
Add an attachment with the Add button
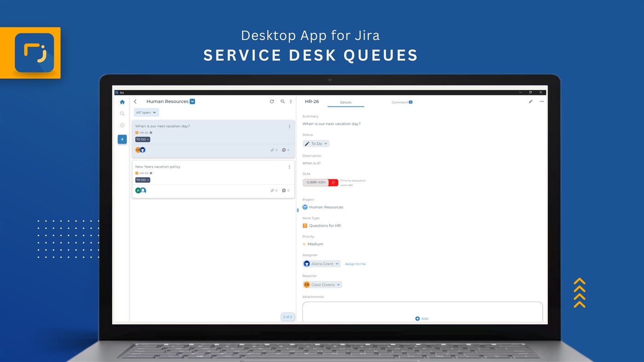point(421,318)
